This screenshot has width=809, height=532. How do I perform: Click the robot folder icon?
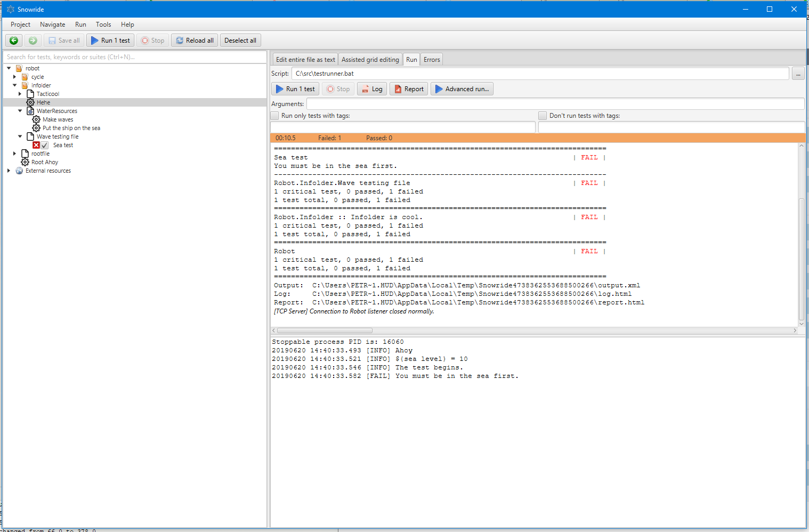coord(19,68)
